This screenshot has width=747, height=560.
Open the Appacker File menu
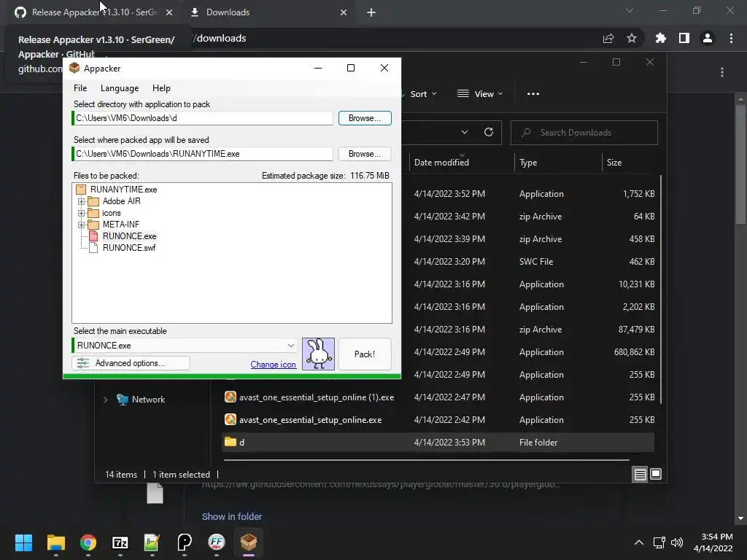click(80, 88)
